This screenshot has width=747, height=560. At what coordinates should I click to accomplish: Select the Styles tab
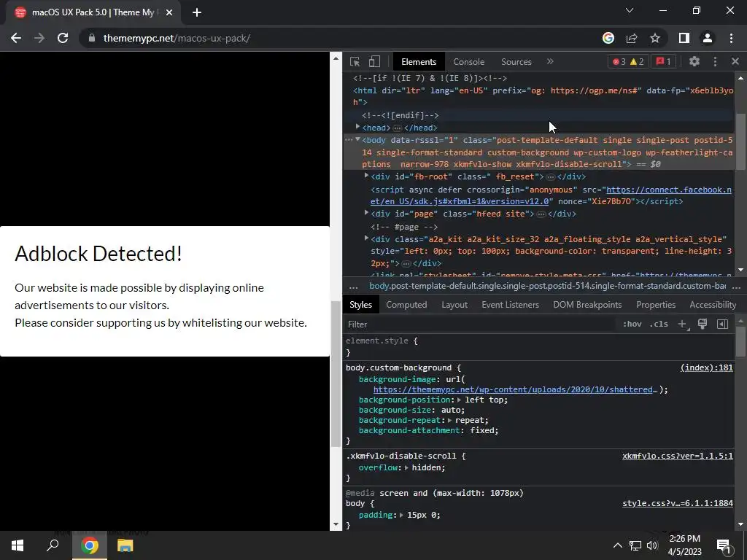click(x=360, y=305)
